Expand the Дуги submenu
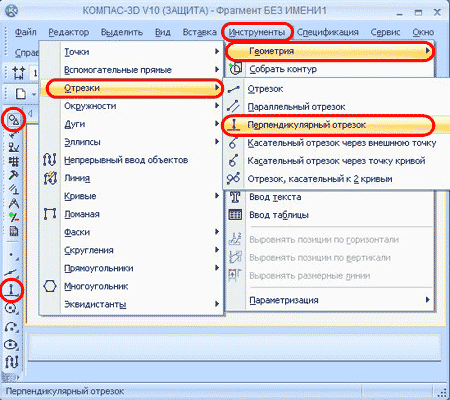The height and width of the screenshot is (400, 450). pos(131,124)
